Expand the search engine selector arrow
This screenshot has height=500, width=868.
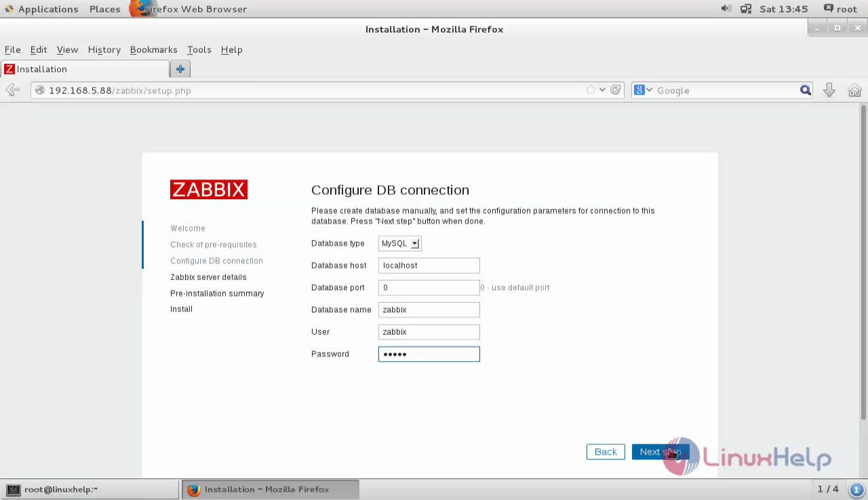(x=649, y=90)
